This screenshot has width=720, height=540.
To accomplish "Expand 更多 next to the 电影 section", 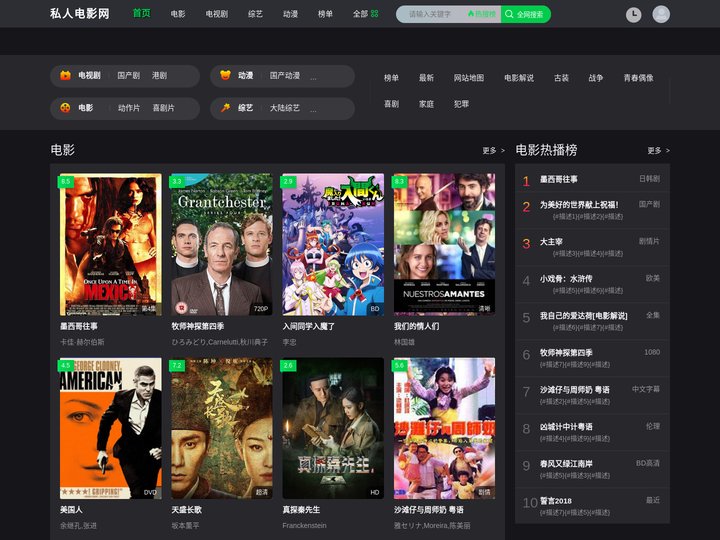I will [x=494, y=151].
